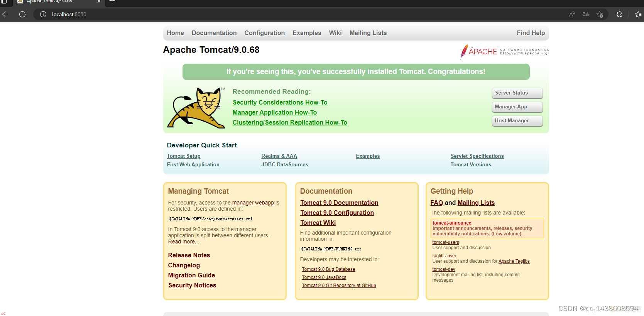Screen dimensions: 644x316
Task: Click the Apache Software Foundation logo
Action: click(504, 52)
